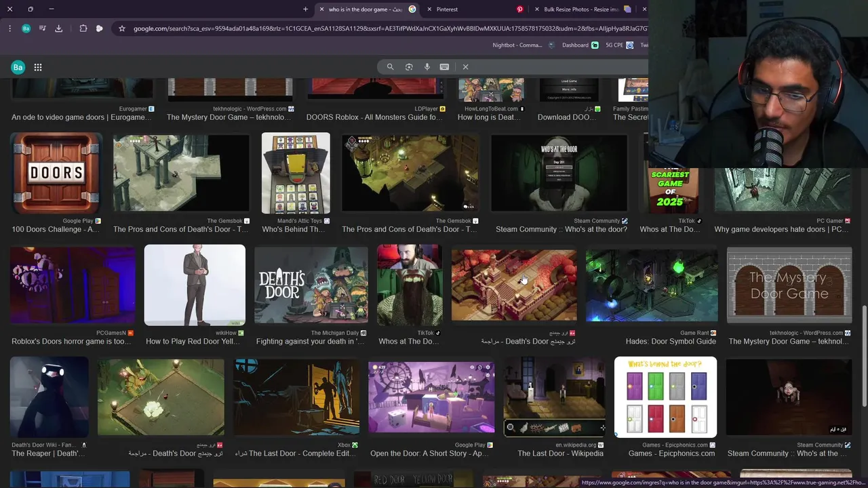Click the Google search magnifier icon
868x488 pixels.
pos(390,67)
